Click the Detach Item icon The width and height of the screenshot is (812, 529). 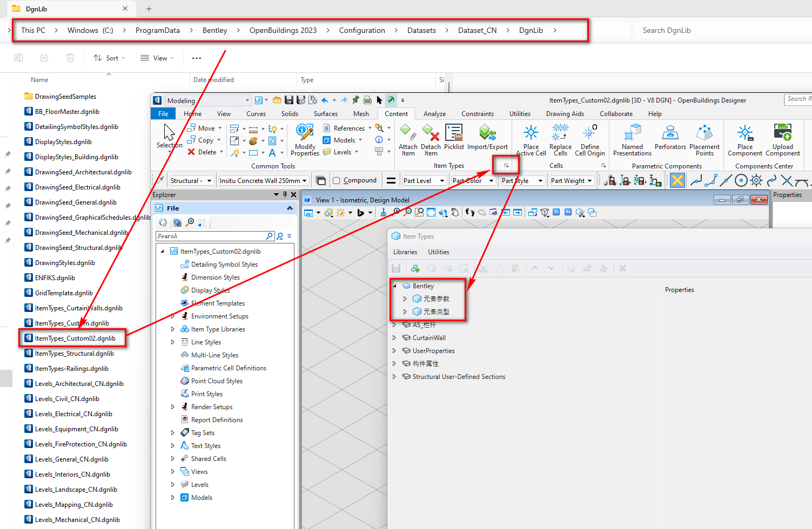431,133
